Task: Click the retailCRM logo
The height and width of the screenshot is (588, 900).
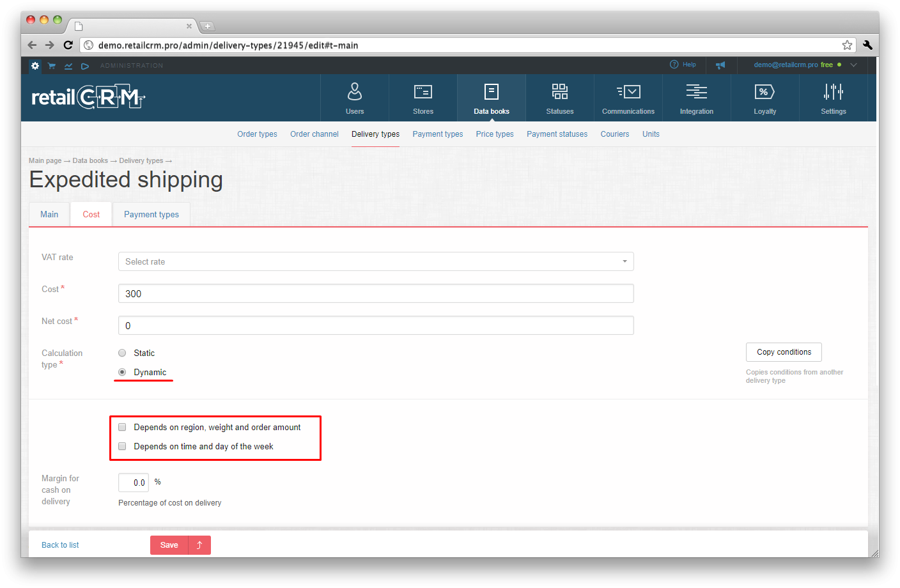Action: [88, 97]
